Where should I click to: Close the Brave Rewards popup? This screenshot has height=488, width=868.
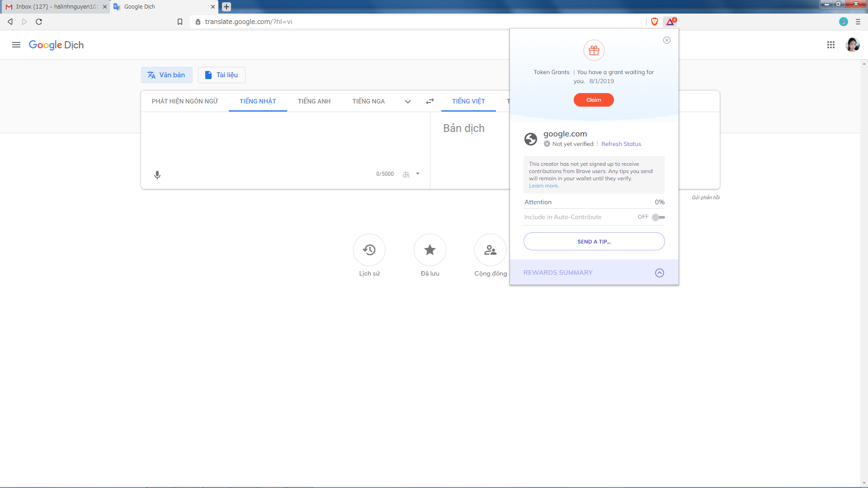(x=666, y=40)
